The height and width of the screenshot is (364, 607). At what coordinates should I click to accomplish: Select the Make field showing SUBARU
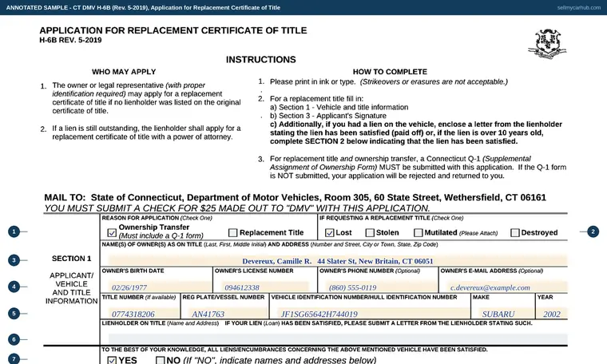pyautogui.click(x=506, y=314)
